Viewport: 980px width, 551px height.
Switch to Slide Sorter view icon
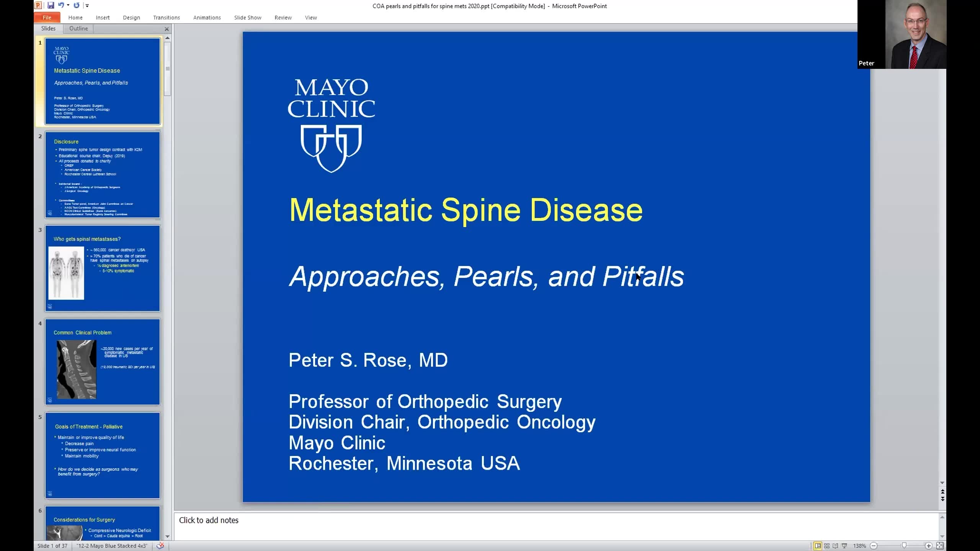tap(826, 546)
